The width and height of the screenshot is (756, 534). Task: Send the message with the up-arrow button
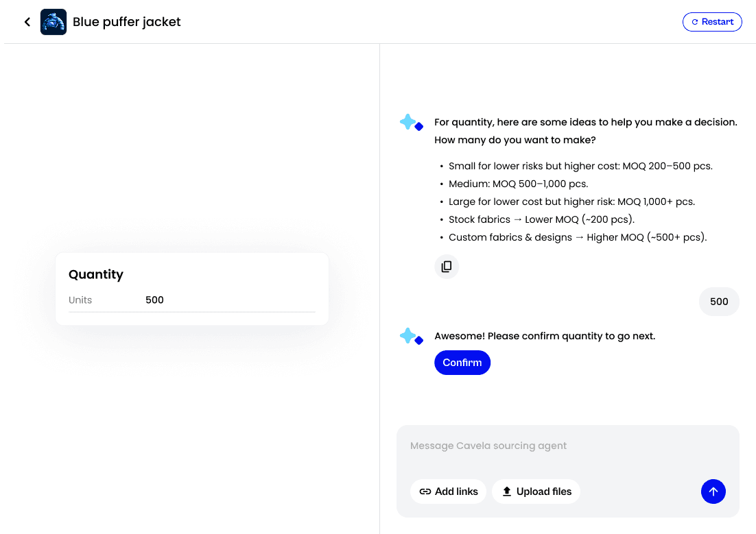tap(713, 491)
